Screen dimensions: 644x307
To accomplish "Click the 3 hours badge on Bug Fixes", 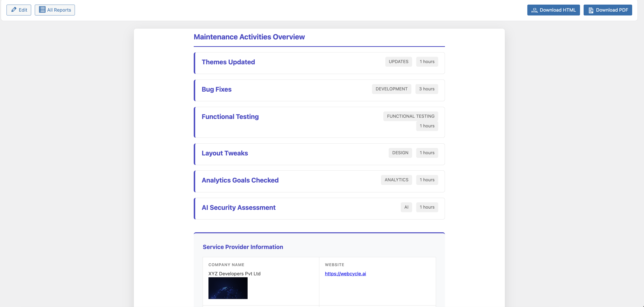I will [x=427, y=89].
